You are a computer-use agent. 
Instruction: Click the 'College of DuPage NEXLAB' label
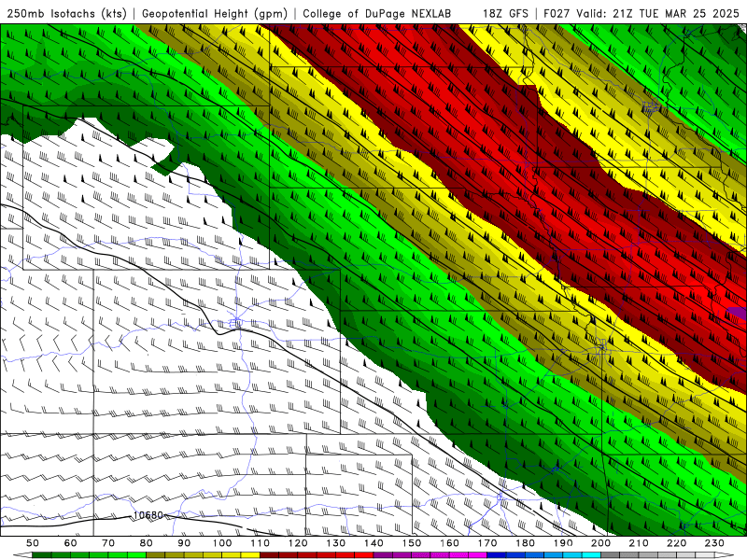[376, 14]
